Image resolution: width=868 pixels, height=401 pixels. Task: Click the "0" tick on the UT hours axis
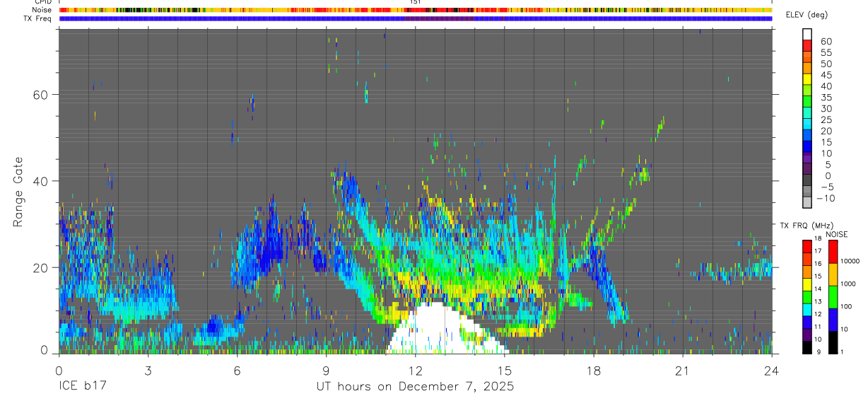(59, 371)
